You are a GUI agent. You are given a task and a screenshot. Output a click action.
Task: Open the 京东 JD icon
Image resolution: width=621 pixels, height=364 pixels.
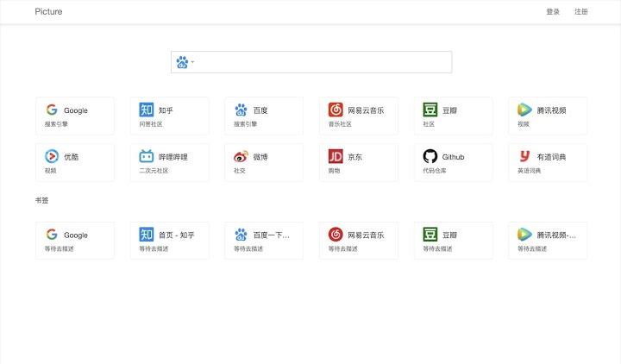[336, 156]
